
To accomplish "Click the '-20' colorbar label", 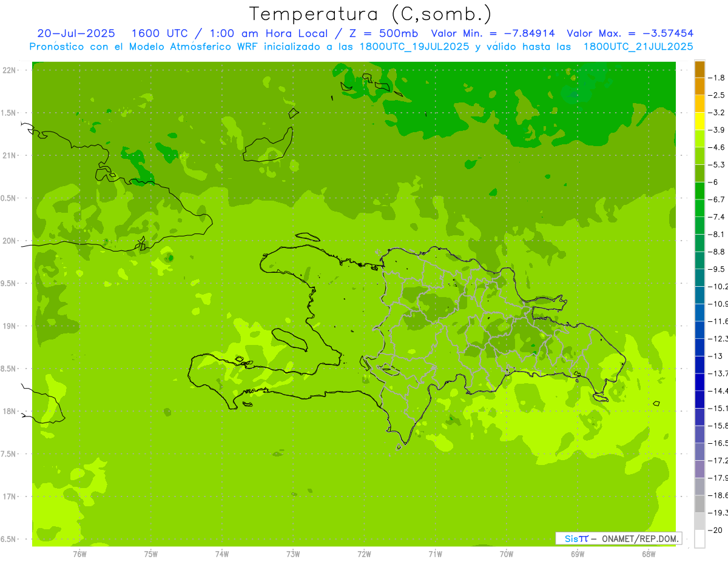I will [715, 530].
